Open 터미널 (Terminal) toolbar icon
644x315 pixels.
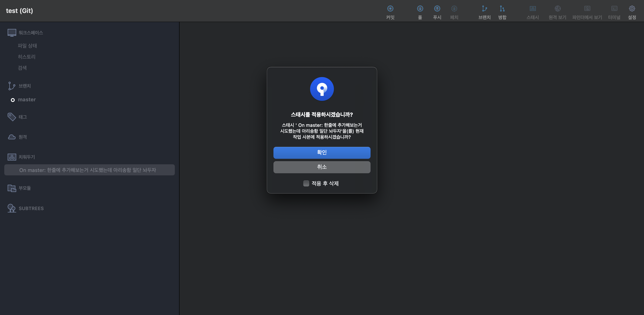614,9
